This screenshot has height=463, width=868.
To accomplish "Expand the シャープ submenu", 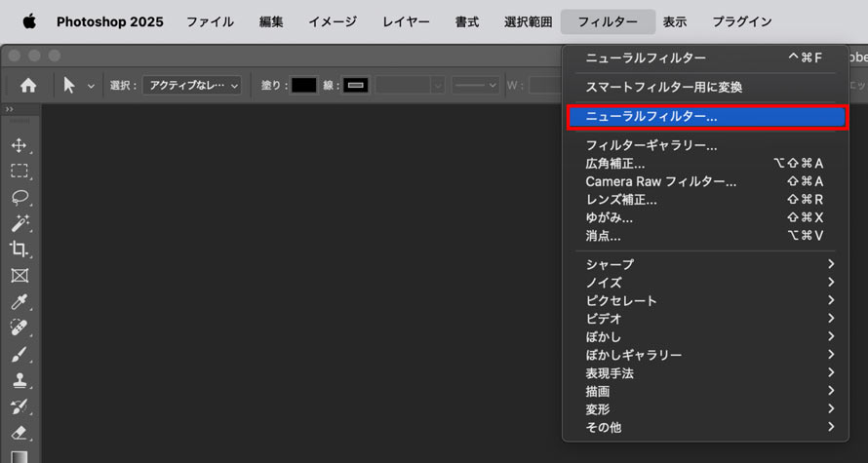I will [705, 264].
